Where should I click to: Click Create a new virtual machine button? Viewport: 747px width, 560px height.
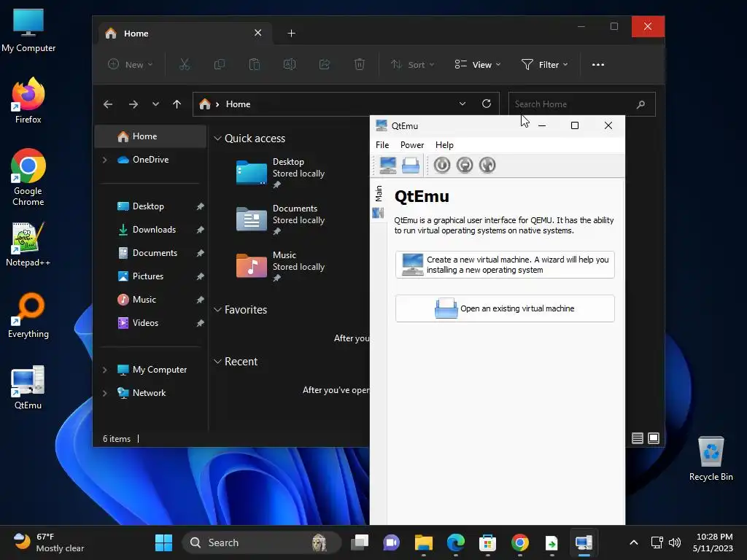point(505,265)
